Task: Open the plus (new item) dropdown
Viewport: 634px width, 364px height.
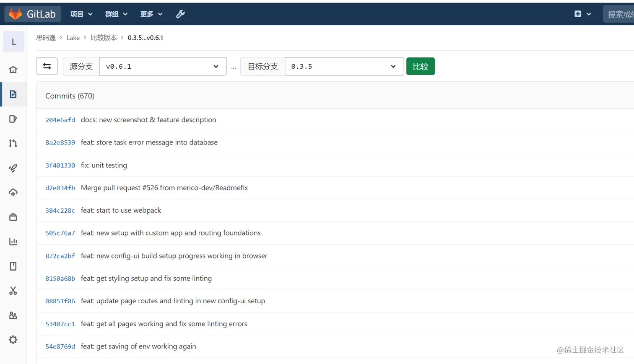Action: [x=583, y=14]
